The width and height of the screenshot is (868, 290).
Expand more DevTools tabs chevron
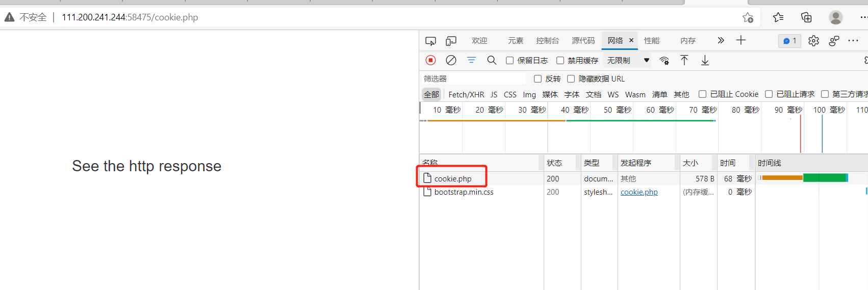pyautogui.click(x=720, y=41)
